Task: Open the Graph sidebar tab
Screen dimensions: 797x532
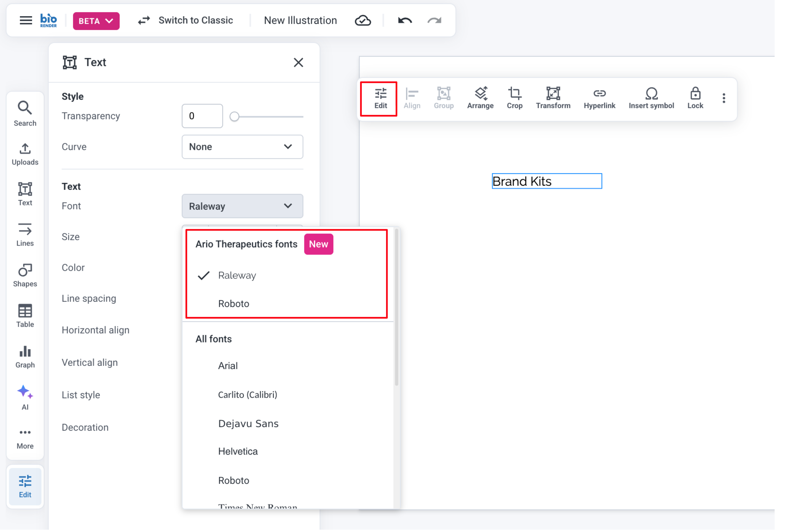Action: (x=25, y=357)
